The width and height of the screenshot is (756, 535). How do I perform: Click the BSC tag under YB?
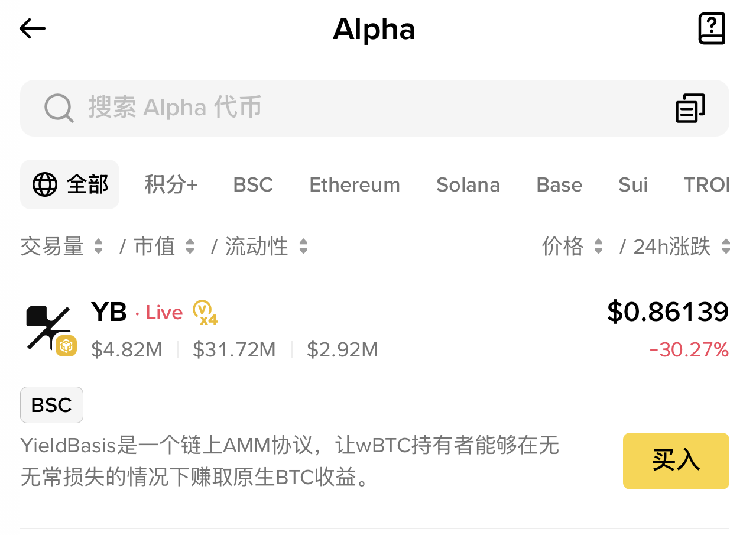coord(51,405)
